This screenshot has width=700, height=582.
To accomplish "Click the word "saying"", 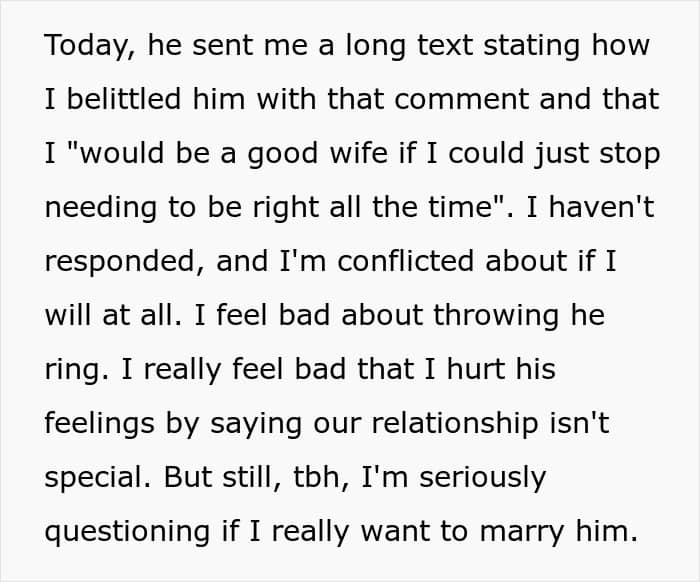I will click(256, 424).
